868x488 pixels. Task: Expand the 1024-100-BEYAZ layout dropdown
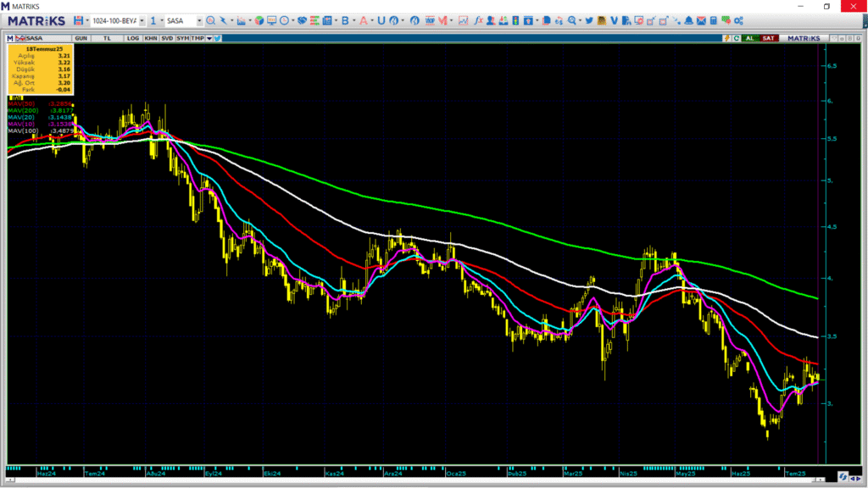[x=142, y=20]
